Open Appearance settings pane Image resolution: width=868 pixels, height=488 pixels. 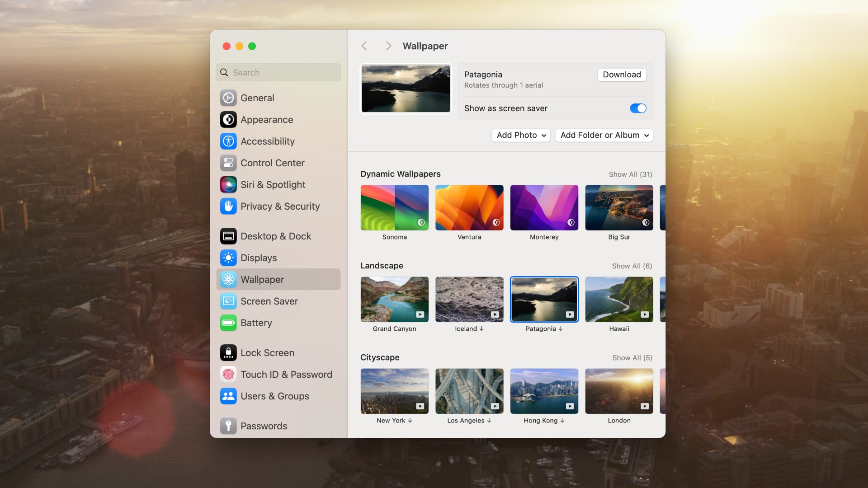point(278,120)
